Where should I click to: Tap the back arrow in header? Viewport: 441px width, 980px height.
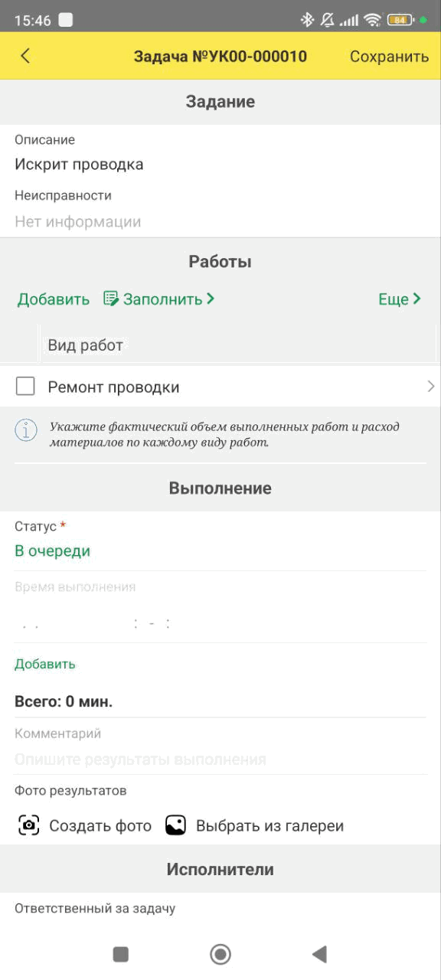click(x=25, y=56)
